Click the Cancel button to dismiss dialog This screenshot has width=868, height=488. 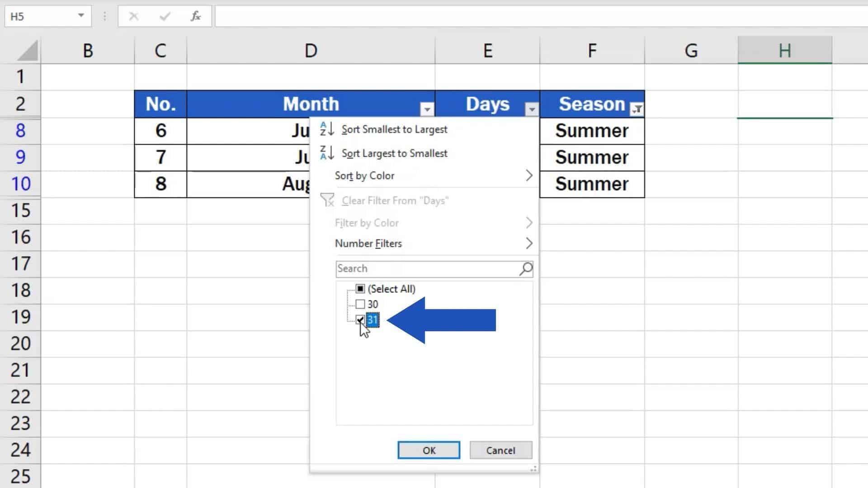[501, 450]
